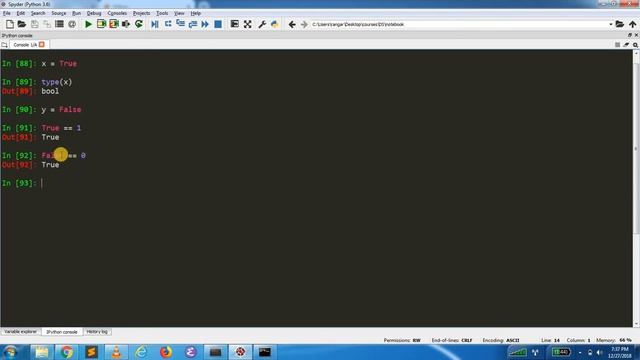This screenshot has height=360, width=640.
Task: Change to parent directory up arrow icon
Action: coord(632,24)
